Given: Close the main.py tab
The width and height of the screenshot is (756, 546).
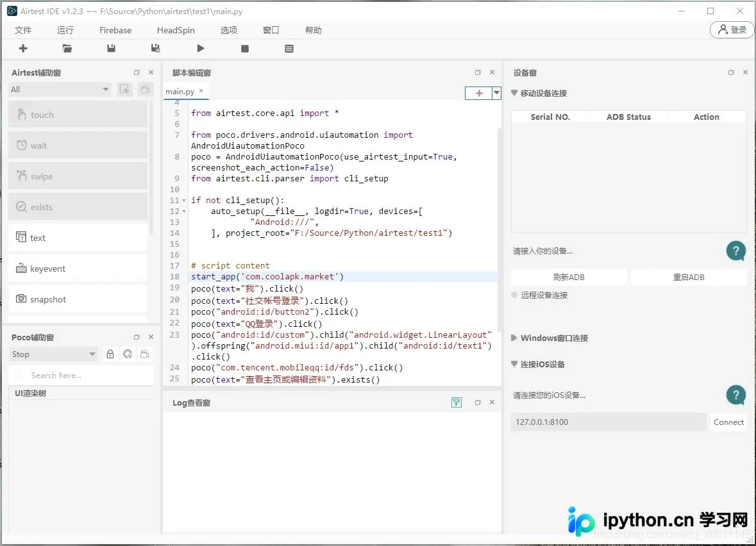Looking at the screenshot, I should click(201, 91).
